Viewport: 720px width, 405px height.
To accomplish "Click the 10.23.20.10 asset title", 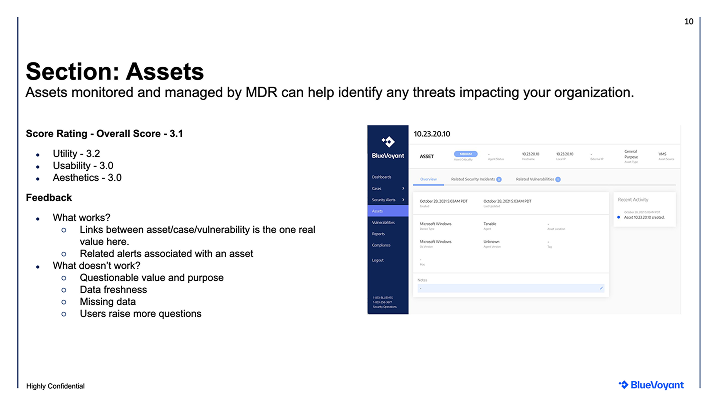I will tap(432, 134).
